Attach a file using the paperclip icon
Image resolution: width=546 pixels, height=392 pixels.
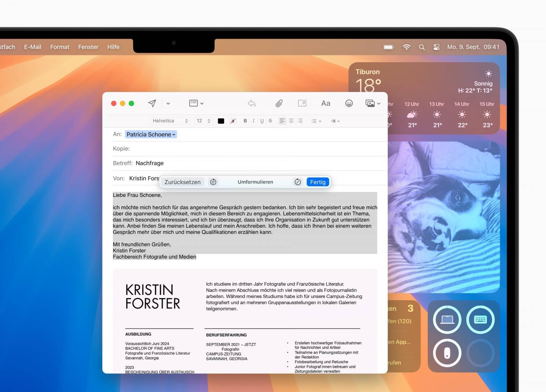click(x=279, y=103)
